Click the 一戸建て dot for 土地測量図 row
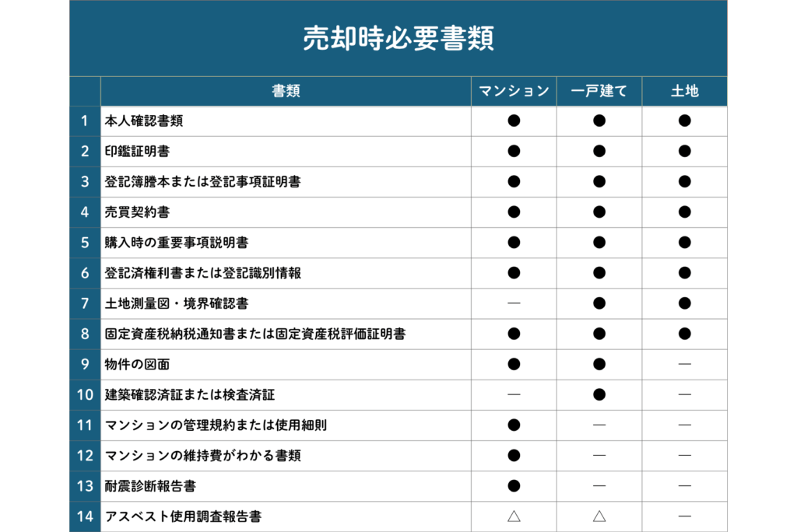The image size is (797, 532). pos(599,303)
